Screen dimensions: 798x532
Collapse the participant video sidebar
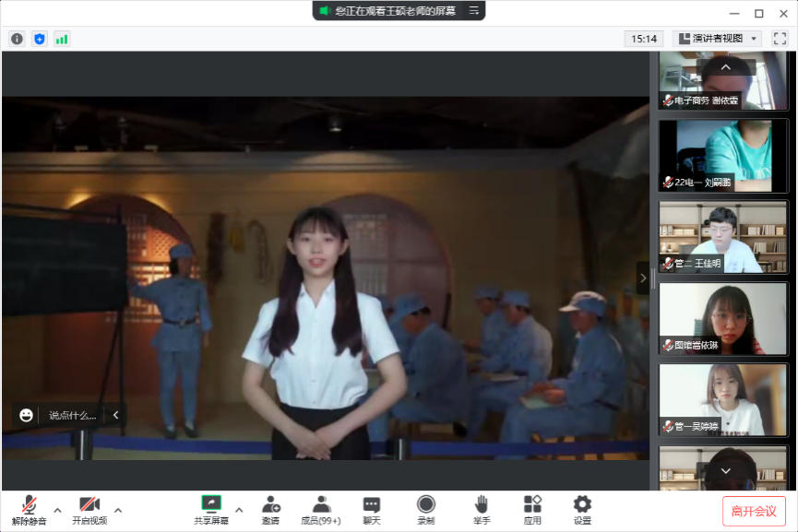coord(643,278)
